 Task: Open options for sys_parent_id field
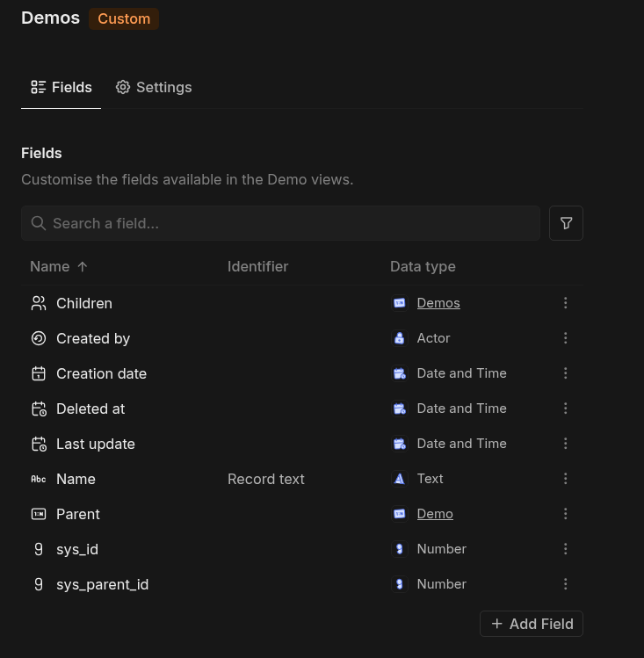tap(566, 584)
